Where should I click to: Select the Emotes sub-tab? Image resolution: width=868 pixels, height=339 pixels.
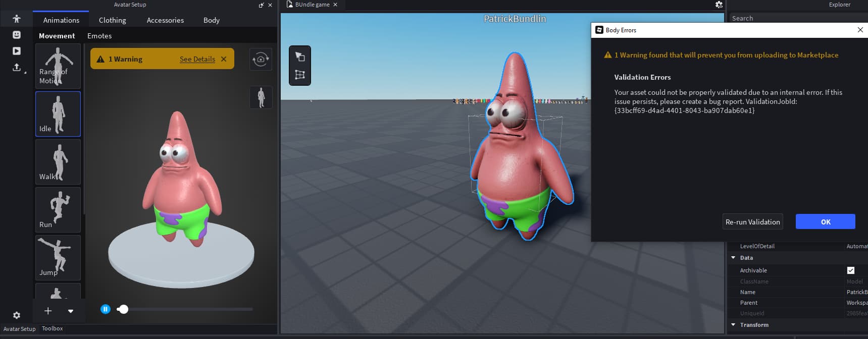(x=99, y=36)
